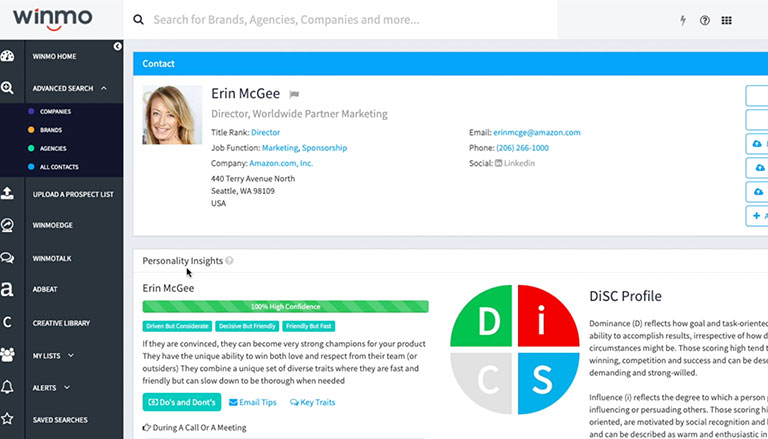Collapse the sidebar with the arrow button
768x439 pixels.
118,46
